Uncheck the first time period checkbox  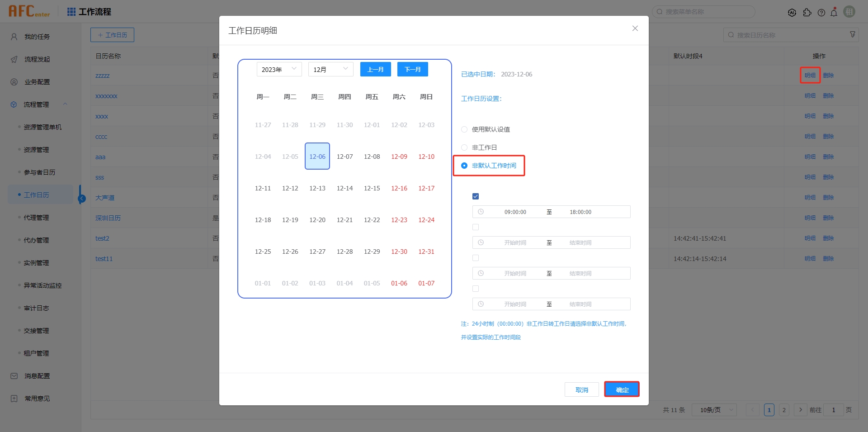tap(476, 196)
